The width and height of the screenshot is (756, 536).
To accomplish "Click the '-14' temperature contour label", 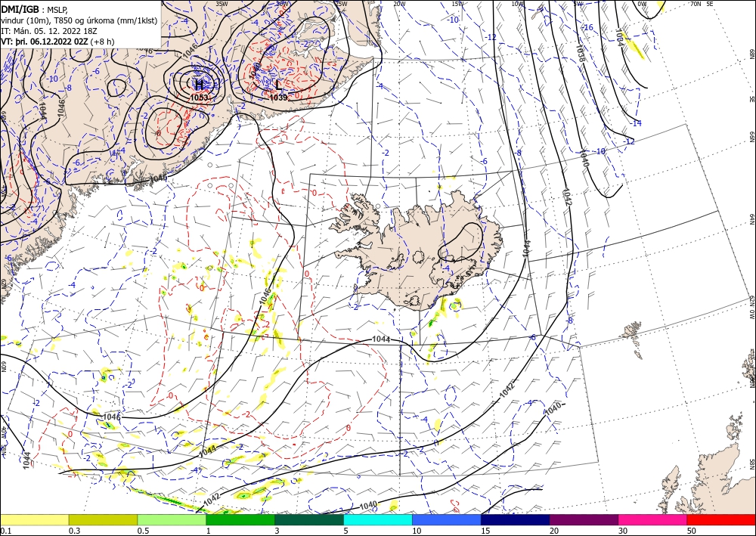I will click(x=637, y=123).
